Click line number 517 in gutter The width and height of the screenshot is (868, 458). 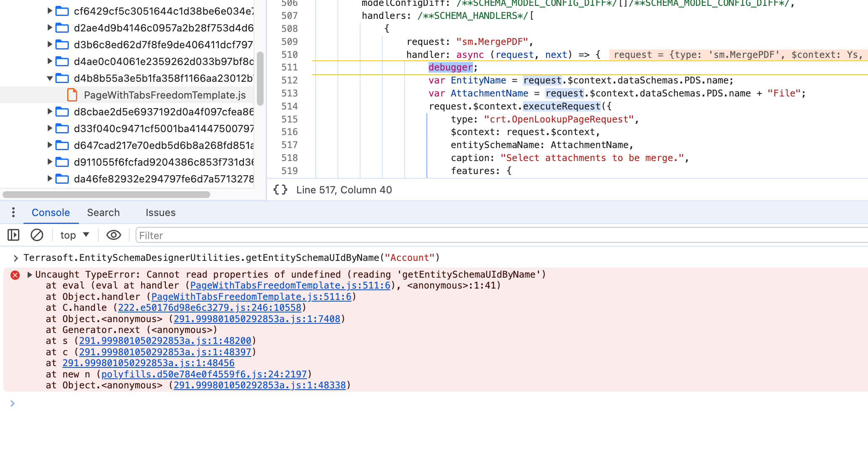tap(290, 145)
